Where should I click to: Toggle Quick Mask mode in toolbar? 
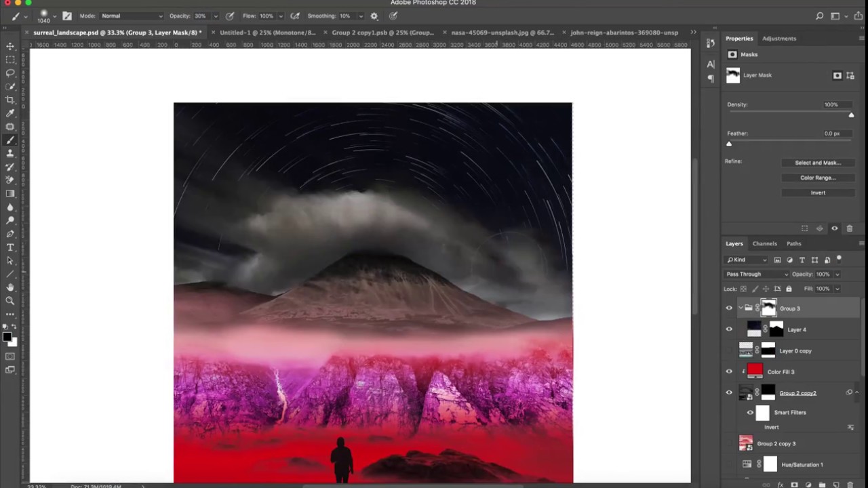click(x=10, y=357)
